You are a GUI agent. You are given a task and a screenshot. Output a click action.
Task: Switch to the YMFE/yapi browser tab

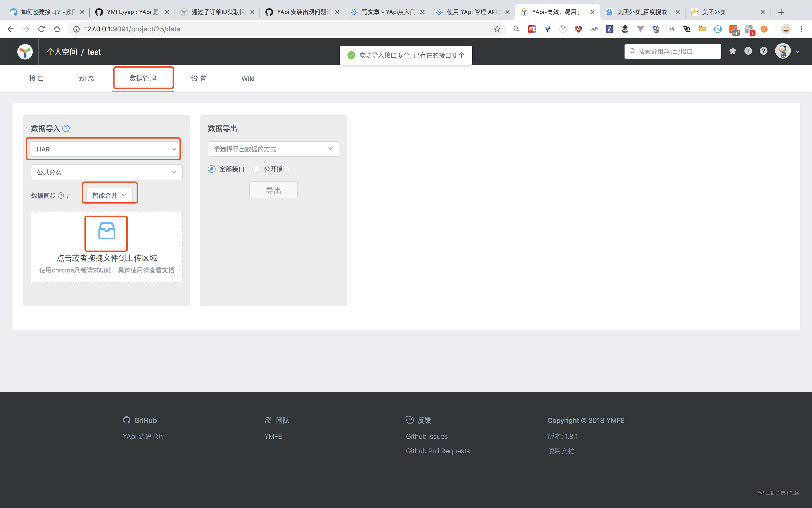point(132,12)
